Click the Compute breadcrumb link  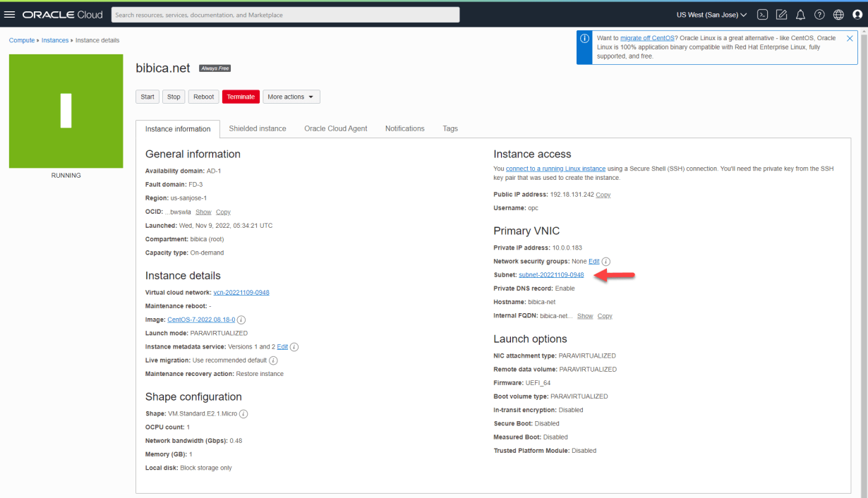[x=22, y=40]
